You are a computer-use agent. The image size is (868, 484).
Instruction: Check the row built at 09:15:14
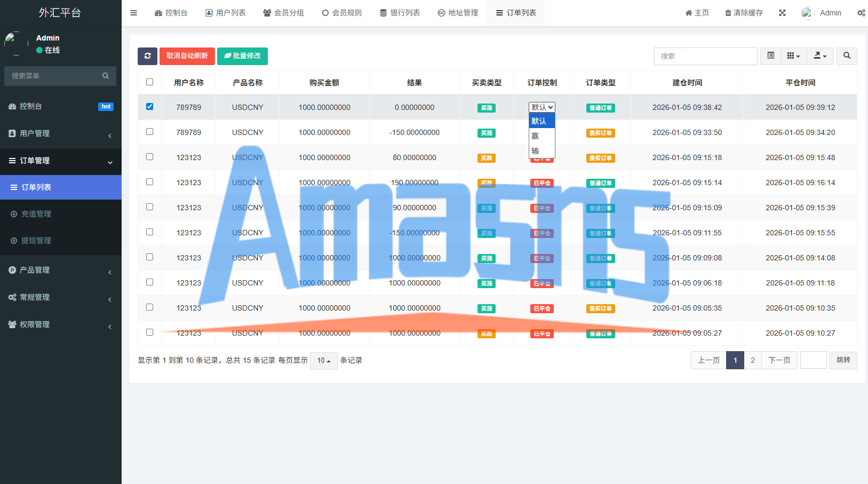149,182
